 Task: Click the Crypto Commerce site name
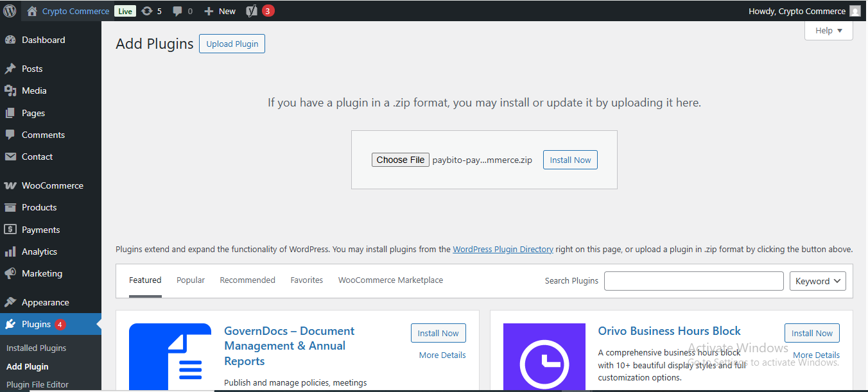point(76,11)
